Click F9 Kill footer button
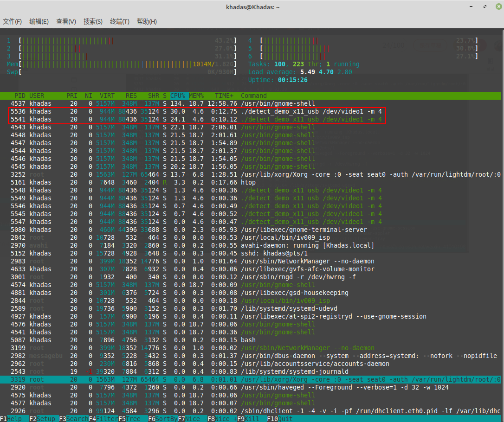This screenshot has height=422, width=504. (252, 419)
